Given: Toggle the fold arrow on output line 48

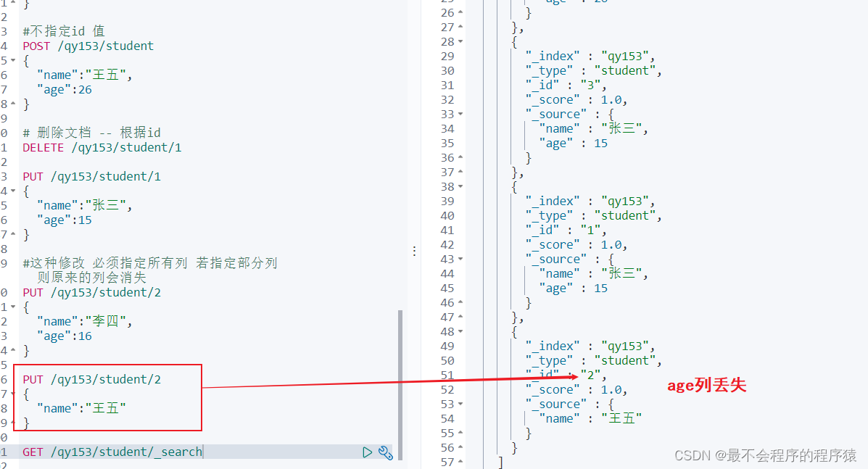Looking at the screenshot, I should 460,332.
